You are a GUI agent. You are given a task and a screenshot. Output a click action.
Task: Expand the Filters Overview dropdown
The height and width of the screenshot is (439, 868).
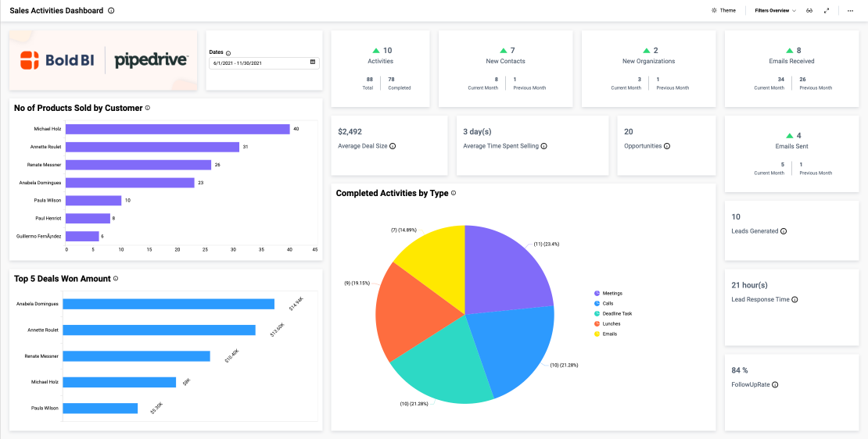pos(775,11)
